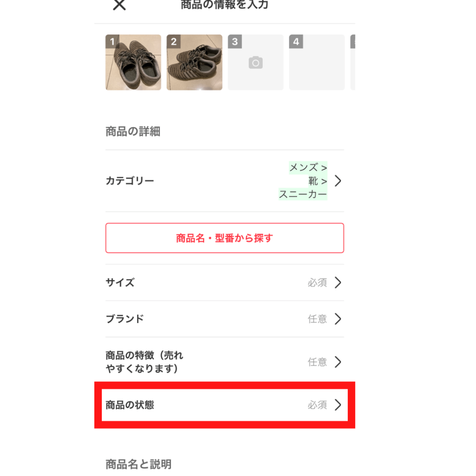Select the サイズ row label

pyautogui.click(x=120, y=283)
